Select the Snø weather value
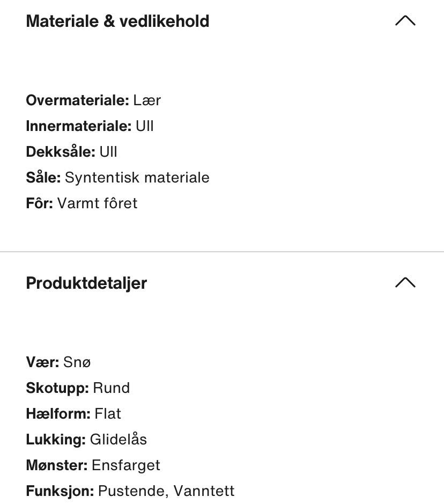444x504 pixels. (77, 362)
